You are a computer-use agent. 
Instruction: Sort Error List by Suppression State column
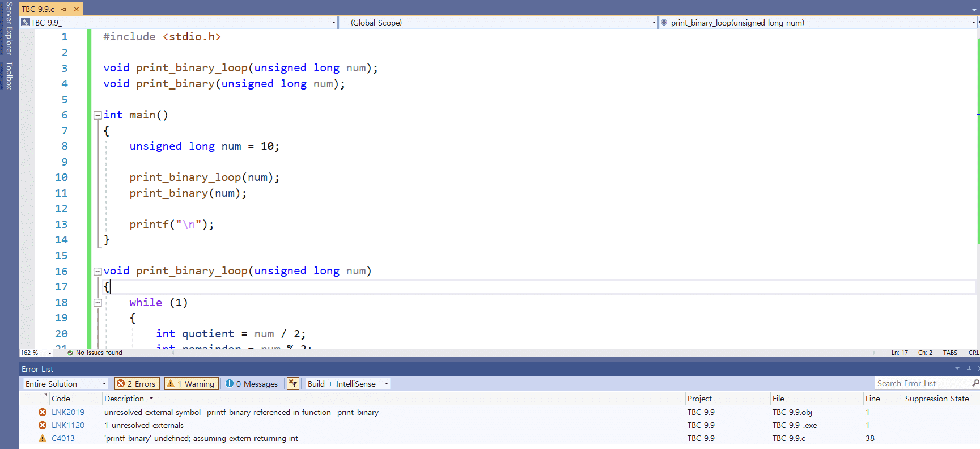point(937,399)
